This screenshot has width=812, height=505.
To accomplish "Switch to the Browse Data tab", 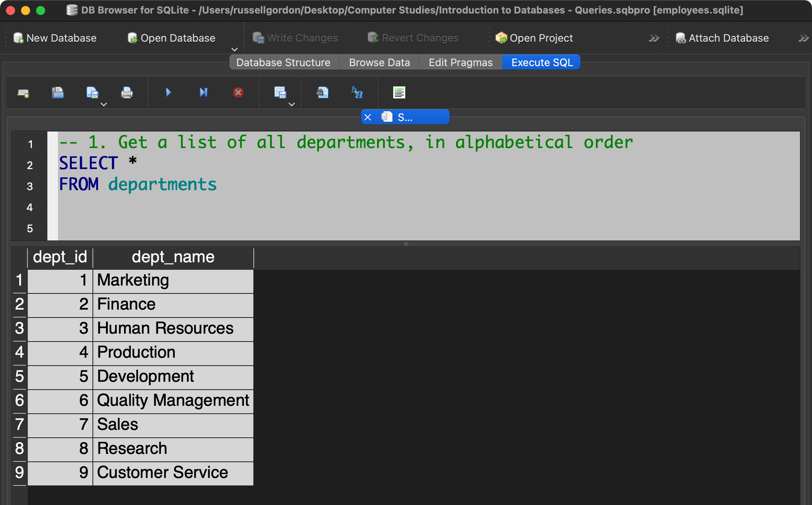I will [379, 62].
